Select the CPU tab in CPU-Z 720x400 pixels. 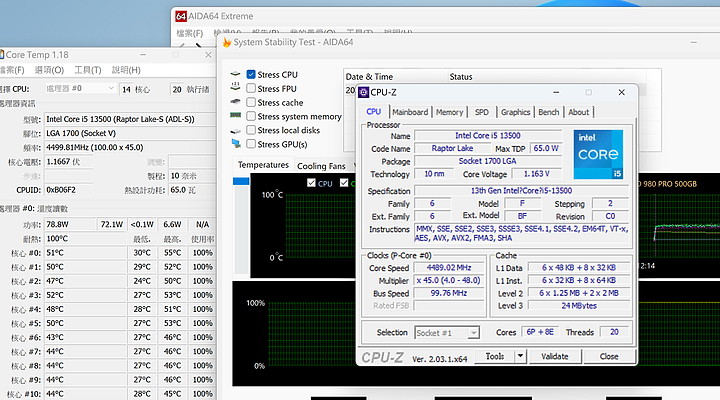coord(374,112)
